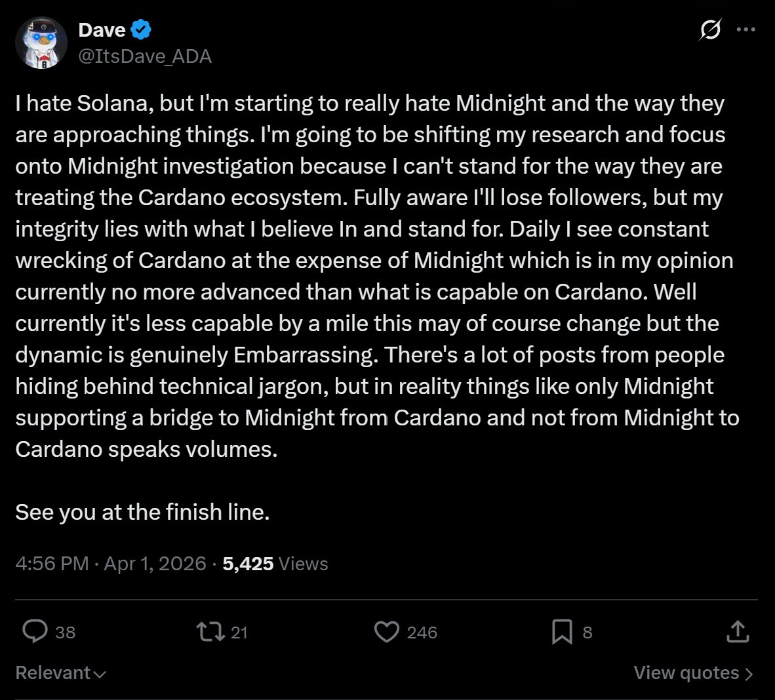Open the 5,425 Views analytics
The height and width of the screenshot is (700, 775).
275,564
